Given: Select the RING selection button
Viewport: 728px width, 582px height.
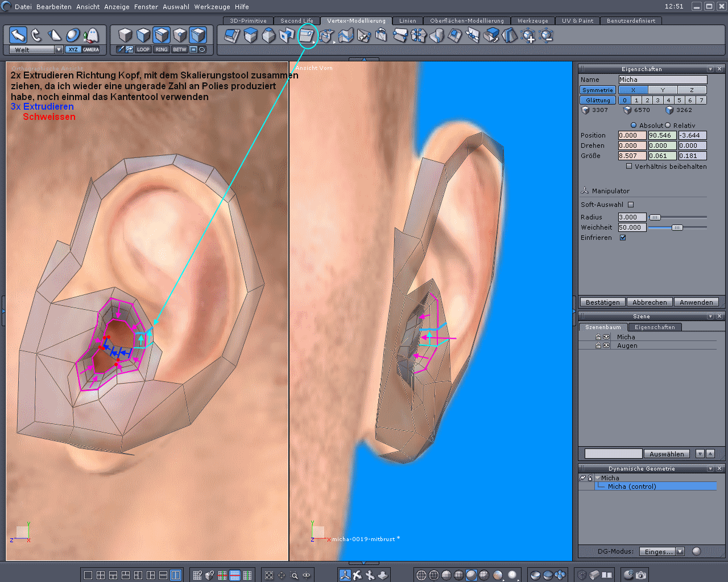Looking at the screenshot, I should (x=162, y=49).
